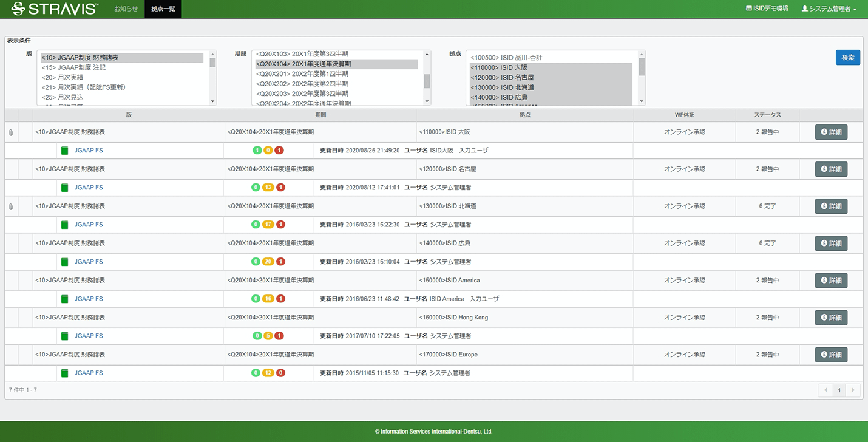Select <21> 月次実績（配賦FS更新） option
The image size is (868, 442).
coord(122,87)
